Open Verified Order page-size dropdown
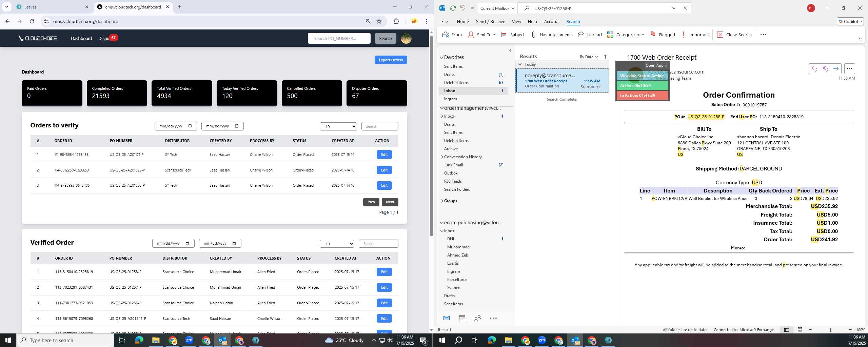 337,244
